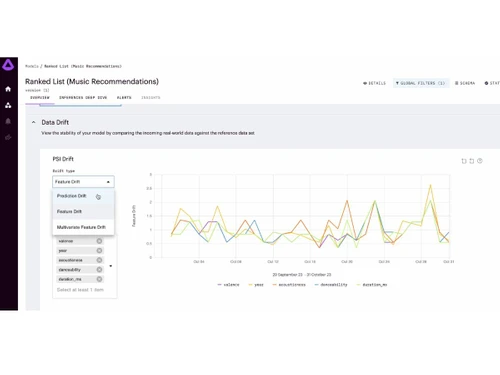
Task: Click the valence chip label
Action: [x=66, y=241]
